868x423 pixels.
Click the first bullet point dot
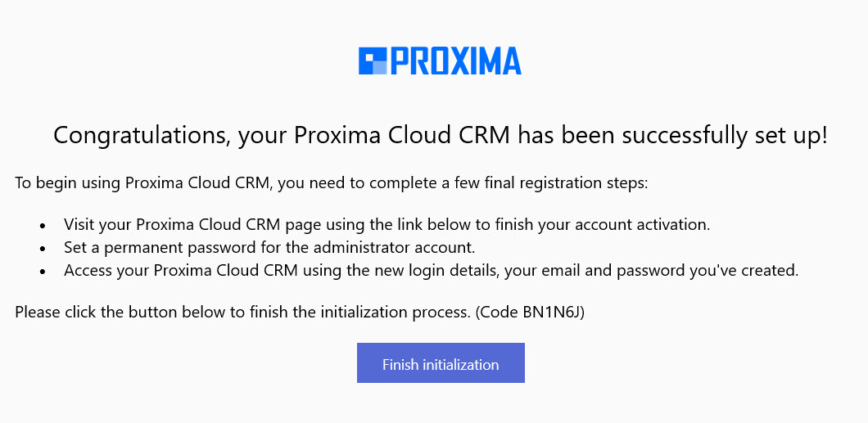pyautogui.click(x=43, y=225)
